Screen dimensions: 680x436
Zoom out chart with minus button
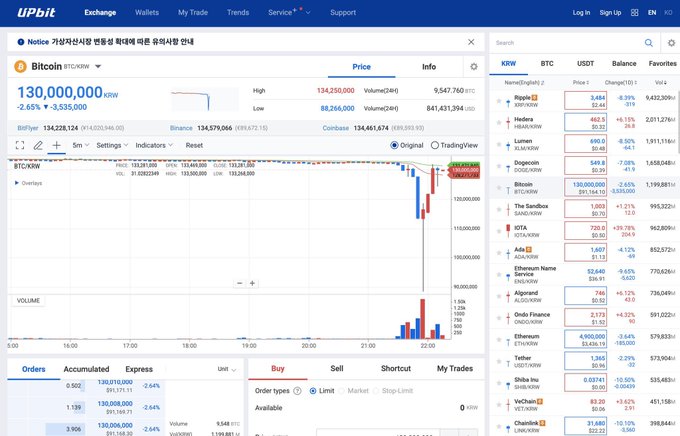(239, 283)
